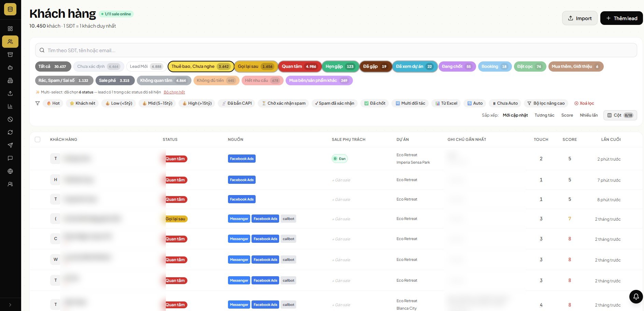Apply the Đã bắn CAPI filter
This screenshot has height=311, width=644.
click(x=237, y=103)
